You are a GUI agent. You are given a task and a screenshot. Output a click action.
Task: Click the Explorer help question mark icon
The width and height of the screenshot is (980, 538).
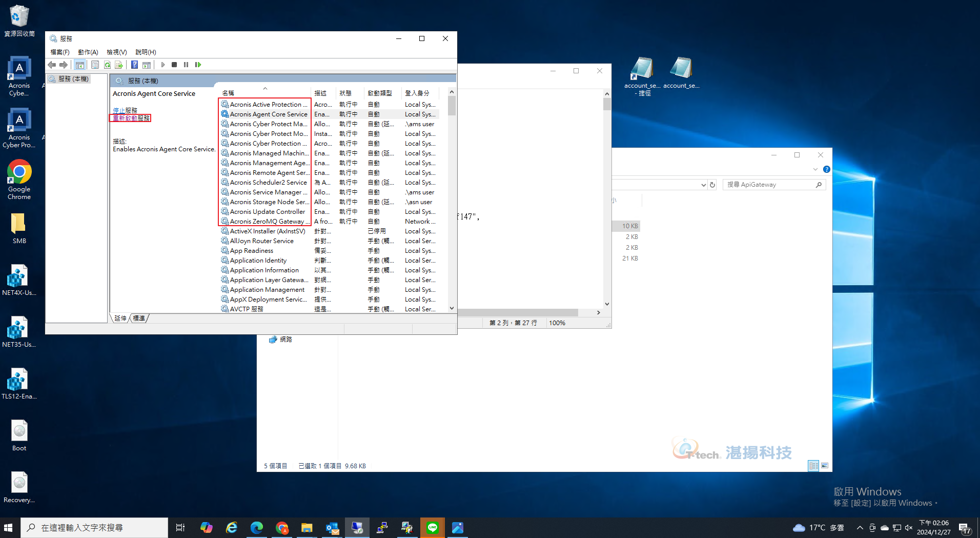click(827, 169)
